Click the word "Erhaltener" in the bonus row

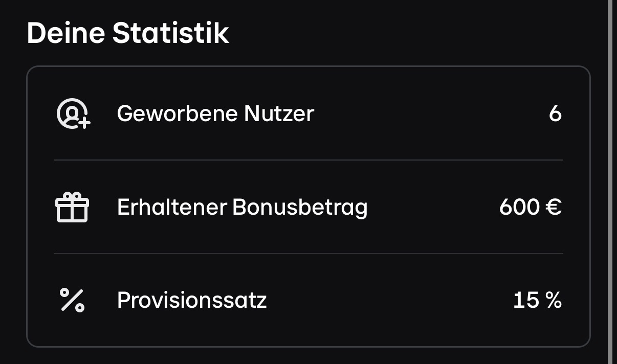(x=171, y=207)
